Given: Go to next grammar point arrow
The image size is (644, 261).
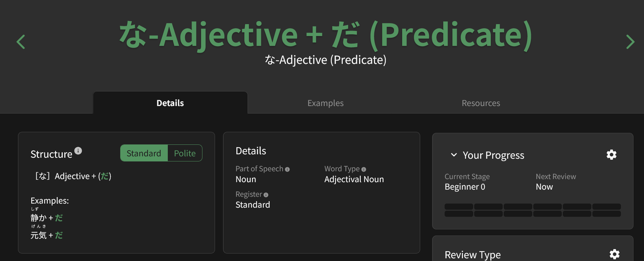Looking at the screenshot, I should coord(630,42).
